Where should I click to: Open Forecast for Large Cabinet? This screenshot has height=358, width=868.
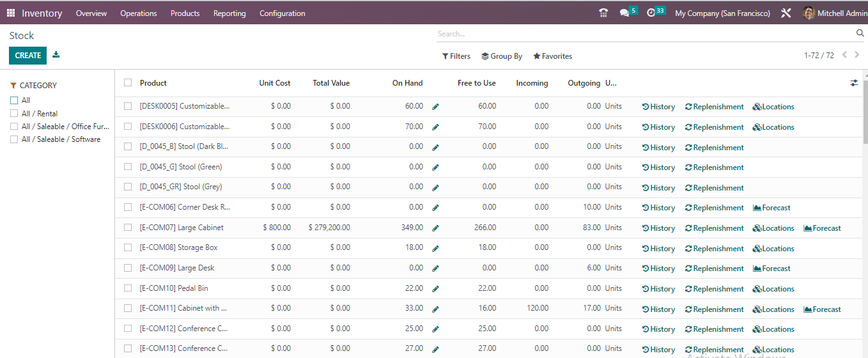tap(822, 228)
